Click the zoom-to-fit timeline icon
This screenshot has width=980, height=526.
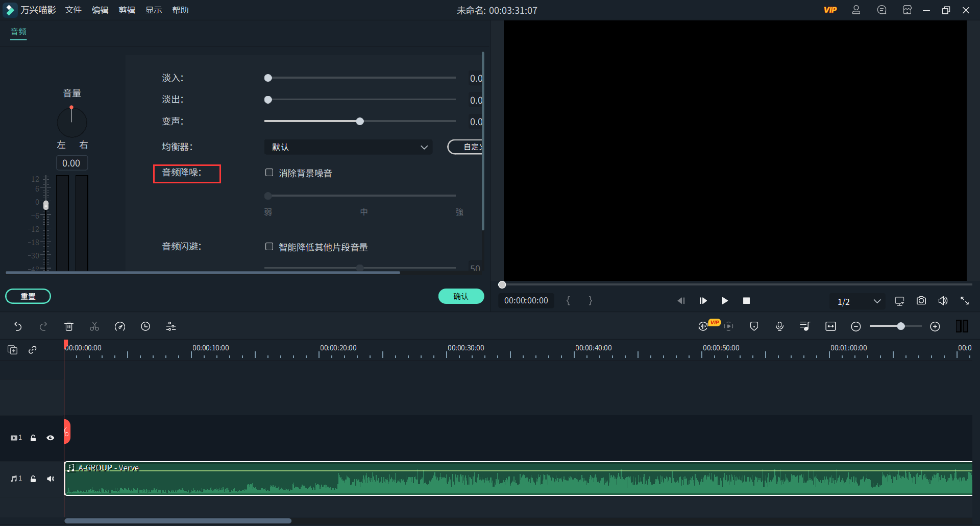point(830,326)
